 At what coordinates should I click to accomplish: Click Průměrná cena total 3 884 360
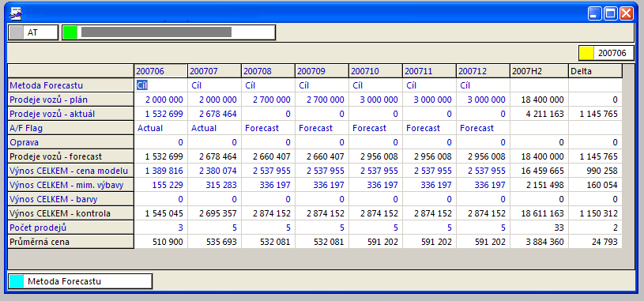[x=539, y=242]
